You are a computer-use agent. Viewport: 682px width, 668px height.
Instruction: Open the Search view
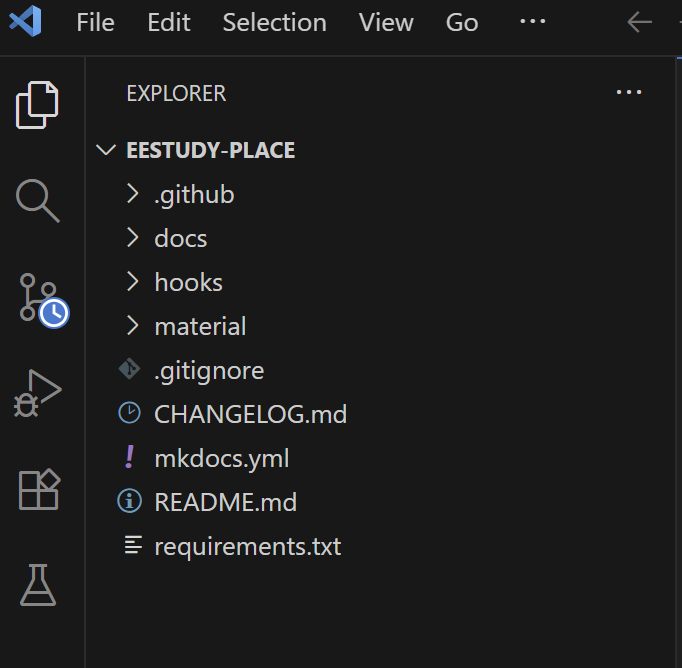point(38,200)
